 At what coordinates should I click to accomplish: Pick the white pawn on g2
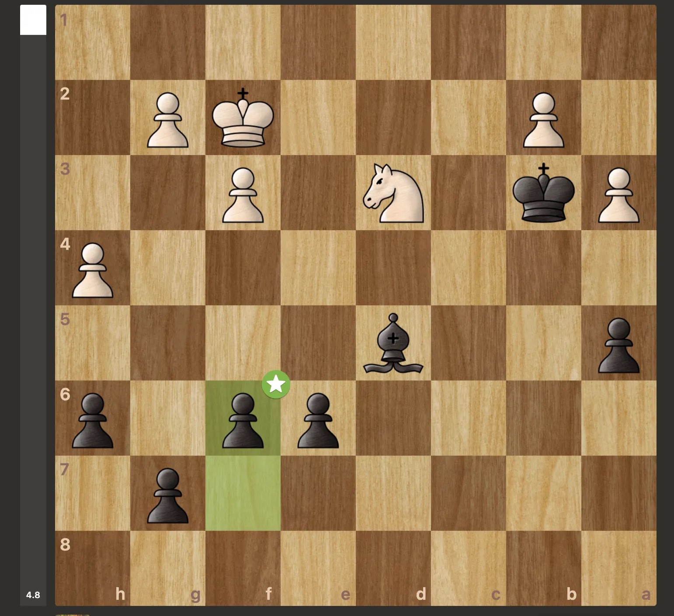pyautogui.click(x=168, y=120)
